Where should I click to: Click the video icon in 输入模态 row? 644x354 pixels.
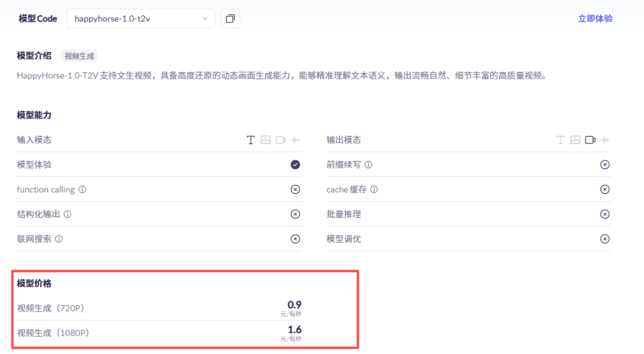[281, 140]
